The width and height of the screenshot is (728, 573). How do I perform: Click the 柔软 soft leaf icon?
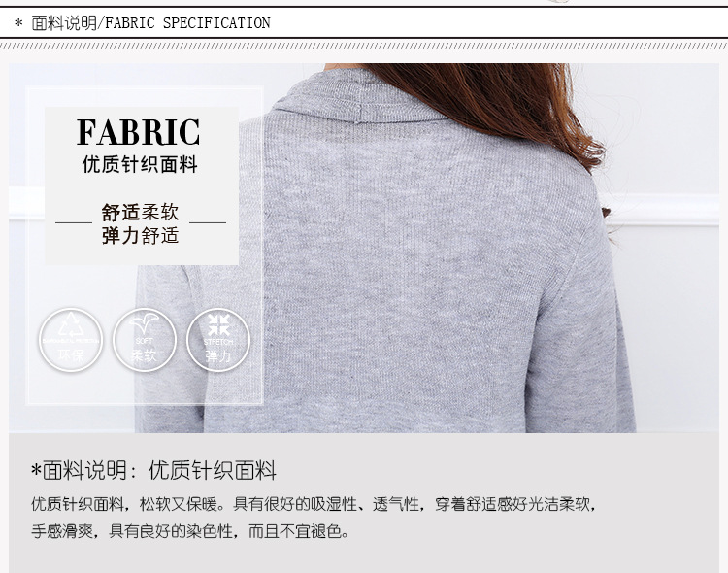tap(145, 340)
